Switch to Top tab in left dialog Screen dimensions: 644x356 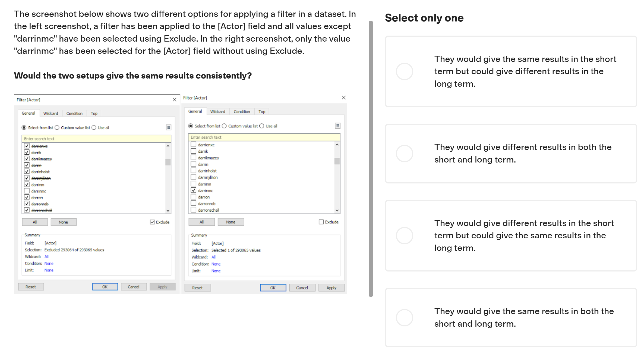[x=94, y=113]
